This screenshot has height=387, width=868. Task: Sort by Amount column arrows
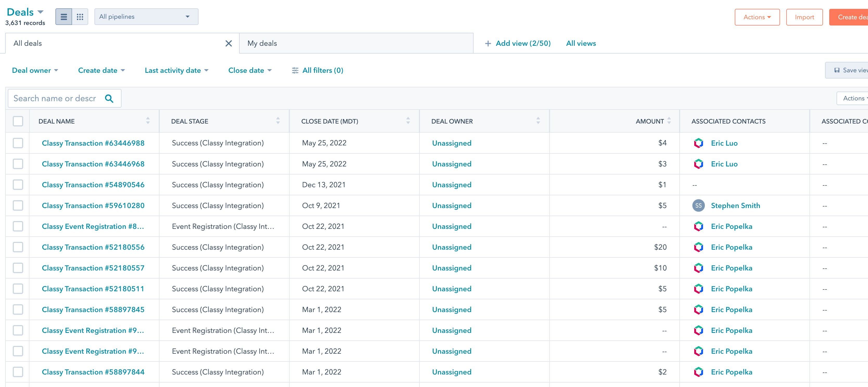[x=669, y=121]
